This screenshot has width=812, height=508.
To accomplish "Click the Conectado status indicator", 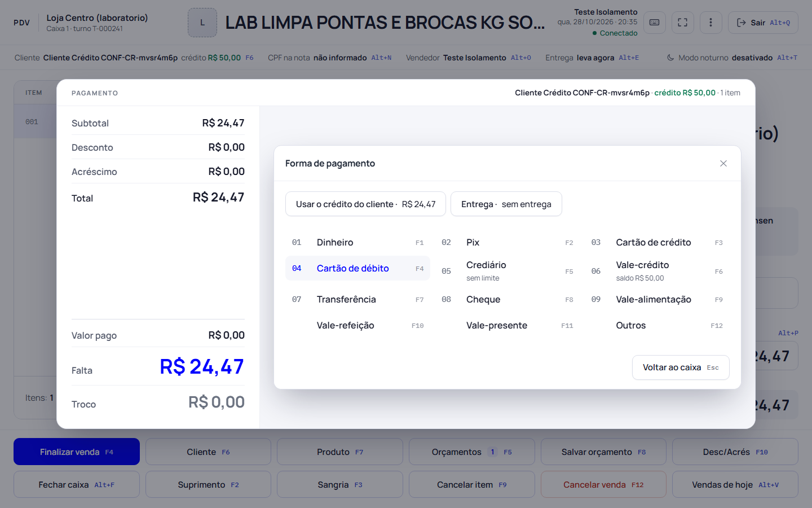I will tap(615, 33).
